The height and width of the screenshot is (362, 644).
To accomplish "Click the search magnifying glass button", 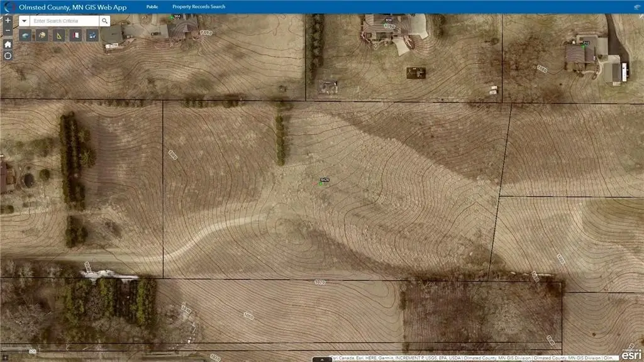I will 104,21.
